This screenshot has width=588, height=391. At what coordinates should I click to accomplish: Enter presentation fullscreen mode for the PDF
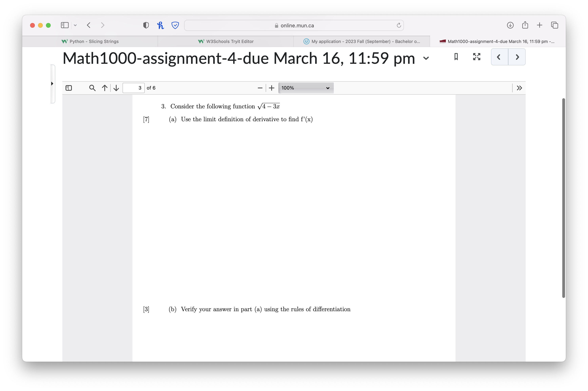(476, 57)
